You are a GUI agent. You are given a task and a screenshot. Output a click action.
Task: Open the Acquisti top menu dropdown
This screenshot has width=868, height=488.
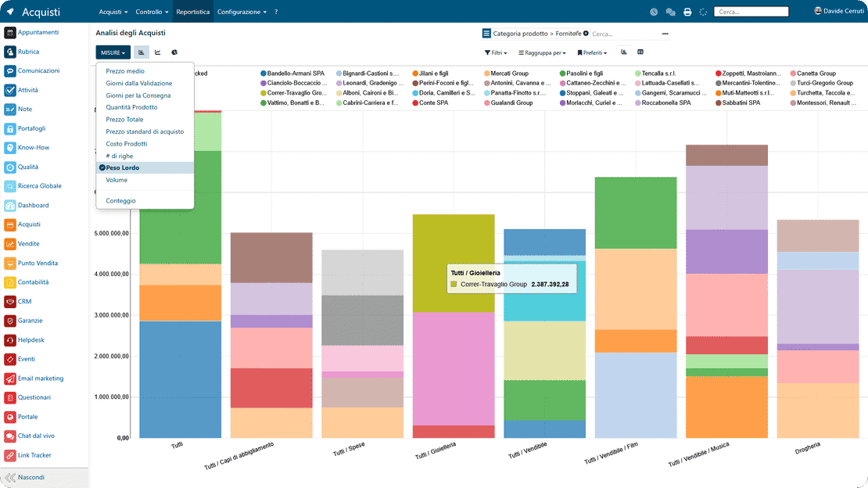(113, 12)
